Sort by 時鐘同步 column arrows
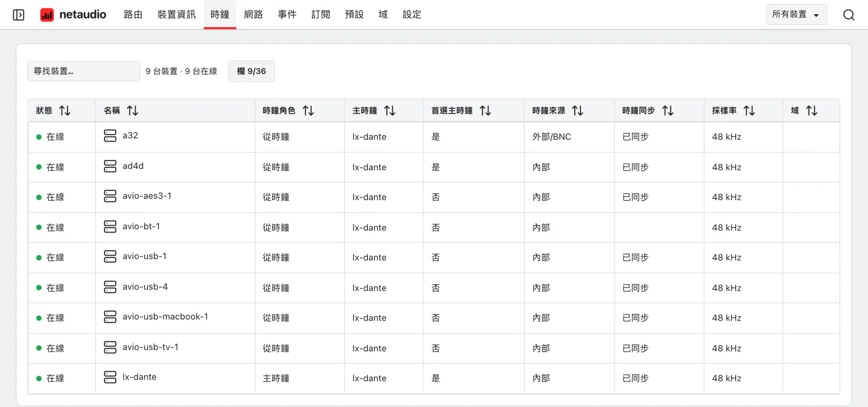Image resolution: width=868 pixels, height=407 pixels. click(x=668, y=111)
